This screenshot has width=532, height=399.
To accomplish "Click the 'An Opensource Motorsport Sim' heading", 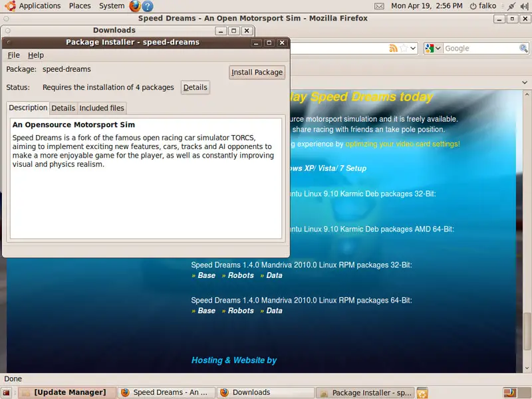I will pyautogui.click(x=74, y=124).
